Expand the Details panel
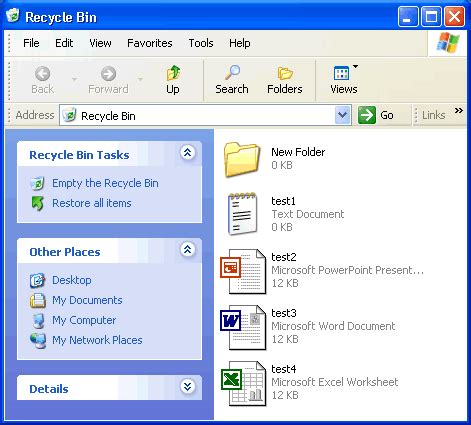This screenshot has width=471, height=425. 188,387
